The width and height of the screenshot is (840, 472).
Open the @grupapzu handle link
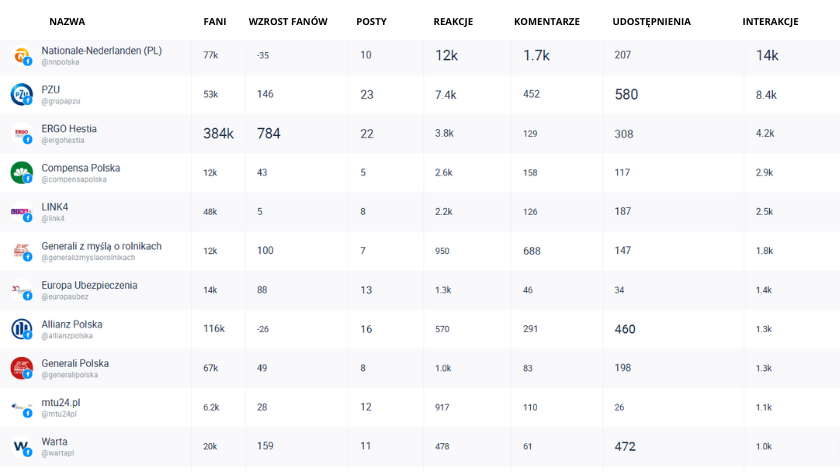coord(61,101)
